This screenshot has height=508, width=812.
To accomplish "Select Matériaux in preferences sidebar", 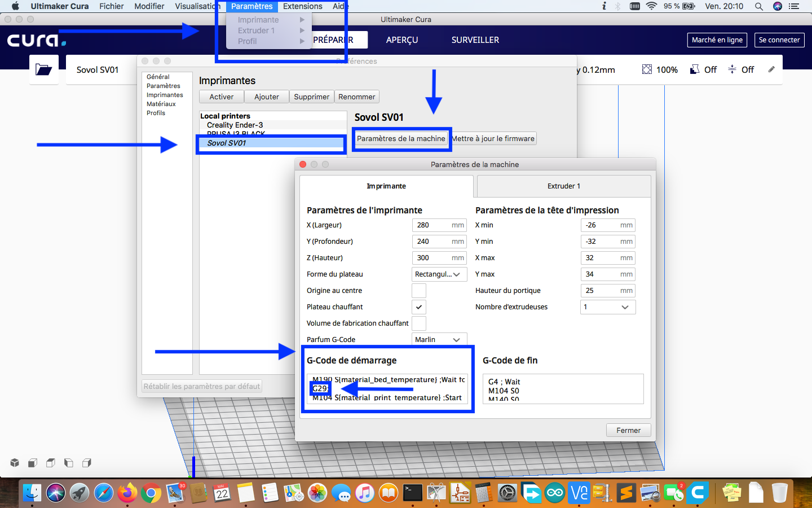I will (161, 104).
